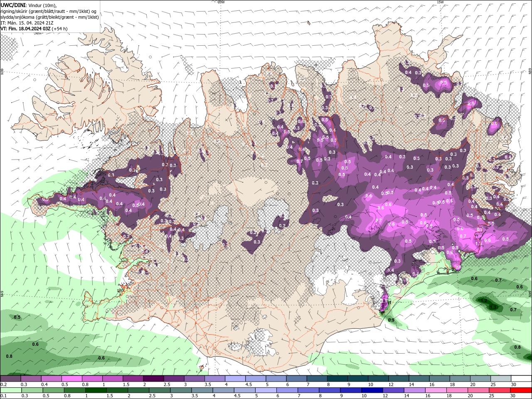This screenshot has width=532, height=399.
Task: Select upper legend swatch between 14 and 16
Action: point(419,379)
